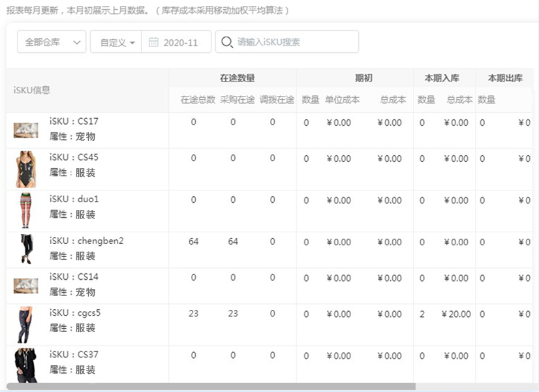Open the cgcs5 leggings thumbnail

(x=25, y=325)
